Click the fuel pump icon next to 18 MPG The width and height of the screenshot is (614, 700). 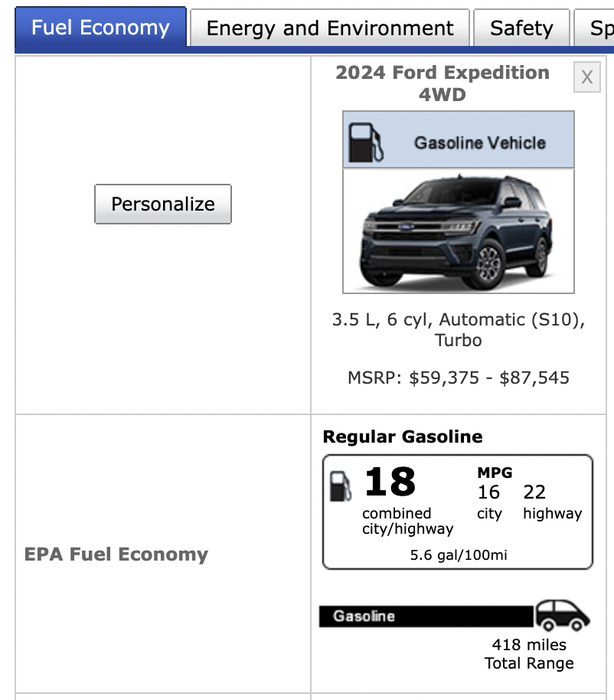tap(341, 486)
